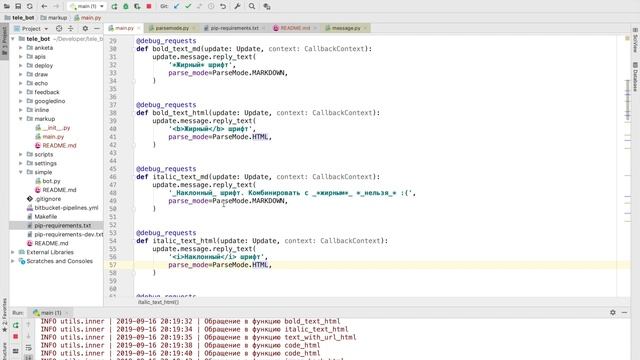Click the rightmost icon in the main toolbar
Viewport: 640px width, 360px height.
pyautogui.click(x=267, y=6)
